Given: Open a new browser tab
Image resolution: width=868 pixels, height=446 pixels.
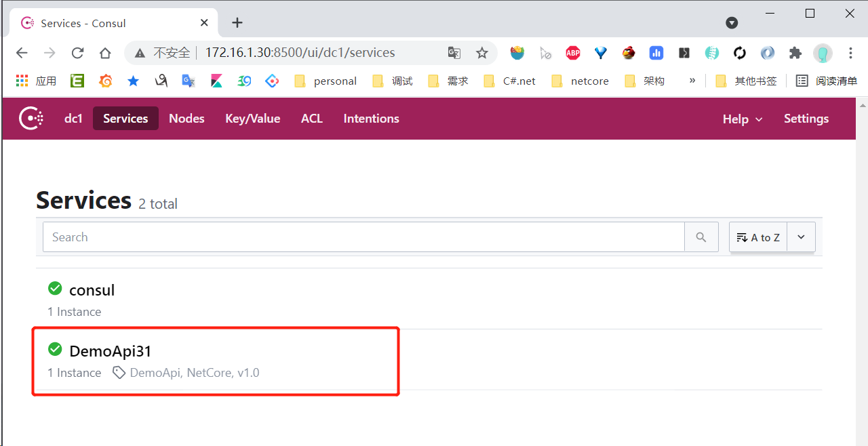Looking at the screenshot, I should pos(237,23).
